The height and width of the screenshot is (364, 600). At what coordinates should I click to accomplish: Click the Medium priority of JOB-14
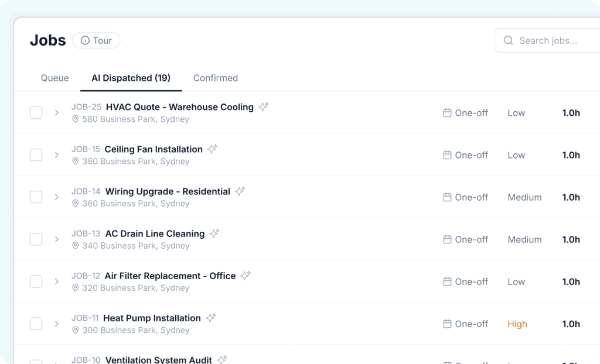(x=524, y=197)
